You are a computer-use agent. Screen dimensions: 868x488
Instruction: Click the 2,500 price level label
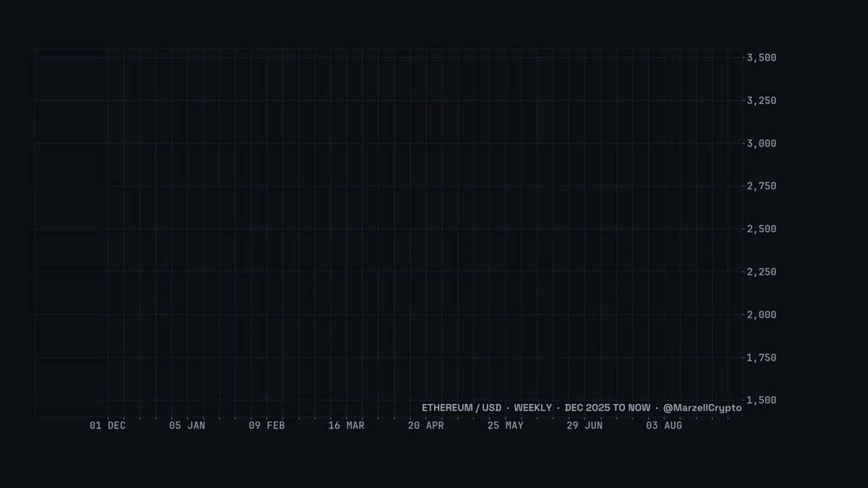[762, 228]
